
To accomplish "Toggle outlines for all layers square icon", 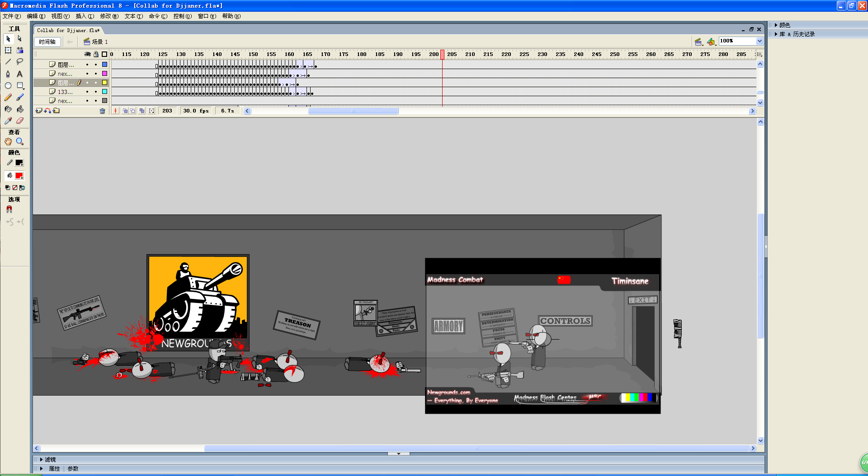I will point(104,54).
